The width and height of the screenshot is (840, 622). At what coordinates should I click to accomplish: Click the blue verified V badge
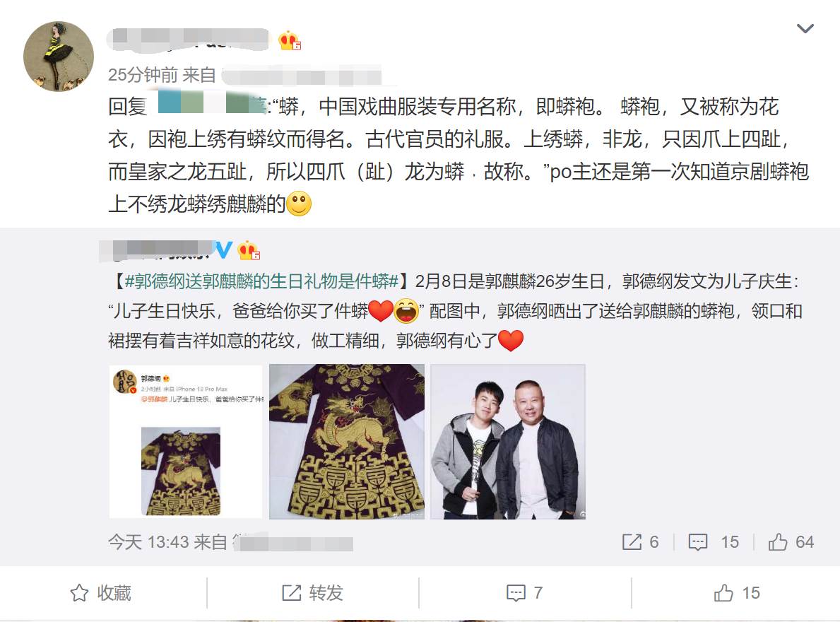click(x=223, y=250)
